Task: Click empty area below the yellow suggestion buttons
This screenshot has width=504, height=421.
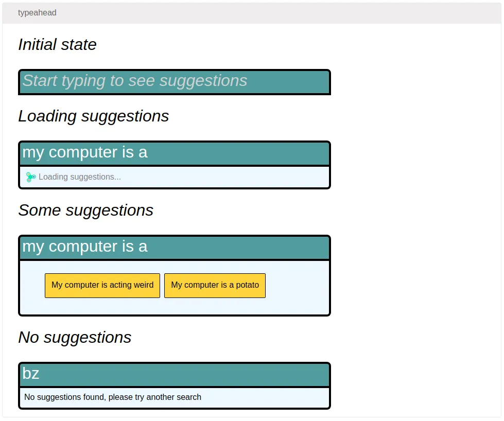Action: point(174,306)
